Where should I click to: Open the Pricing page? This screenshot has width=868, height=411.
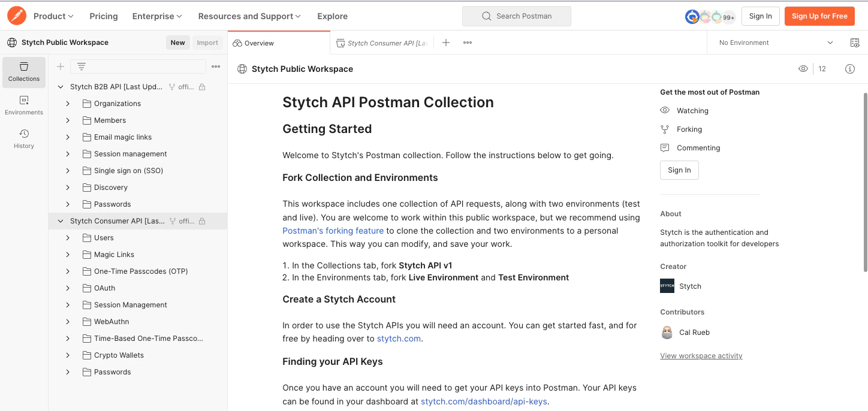click(104, 16)
